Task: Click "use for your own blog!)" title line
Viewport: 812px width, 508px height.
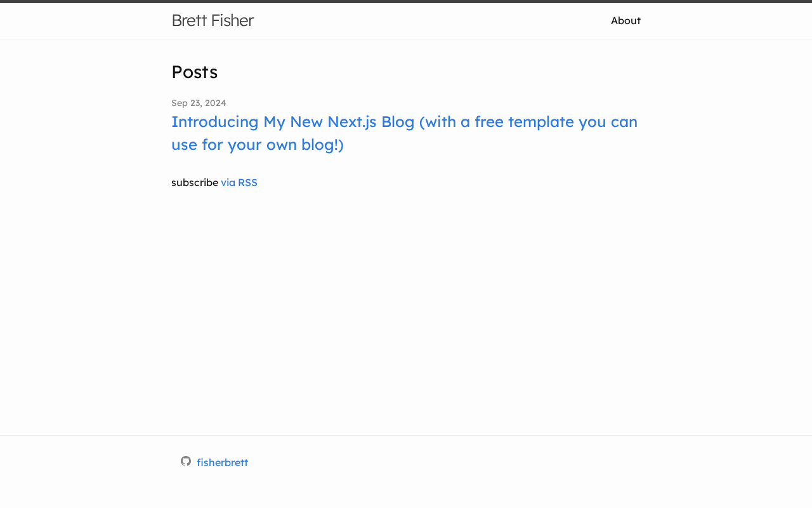Action: 258,145
